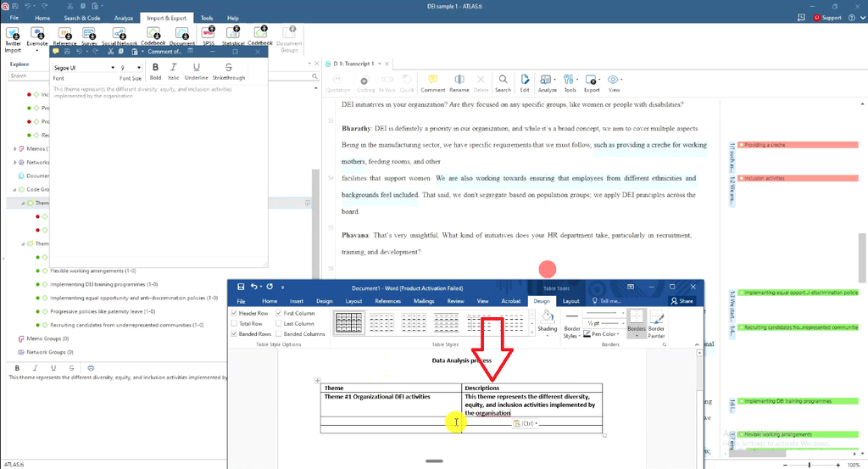
Task: Click Support icon in ATLAS.ti title bar
Action: coord(827,18)
